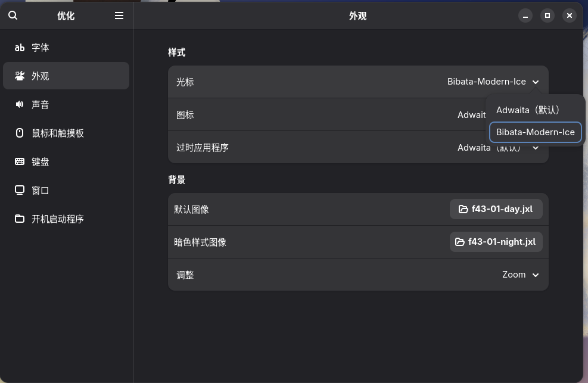Open 鼠标和触摸板 settings via its mouse icon
588x383 pixels.
point(18,133)
